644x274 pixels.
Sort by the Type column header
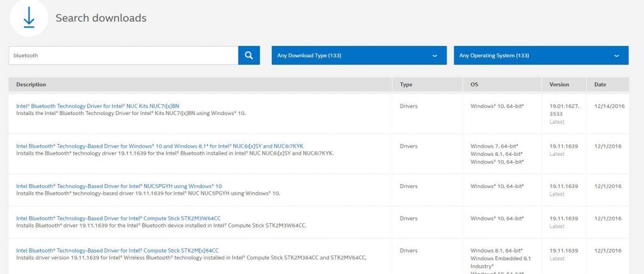tap(406, 84)
